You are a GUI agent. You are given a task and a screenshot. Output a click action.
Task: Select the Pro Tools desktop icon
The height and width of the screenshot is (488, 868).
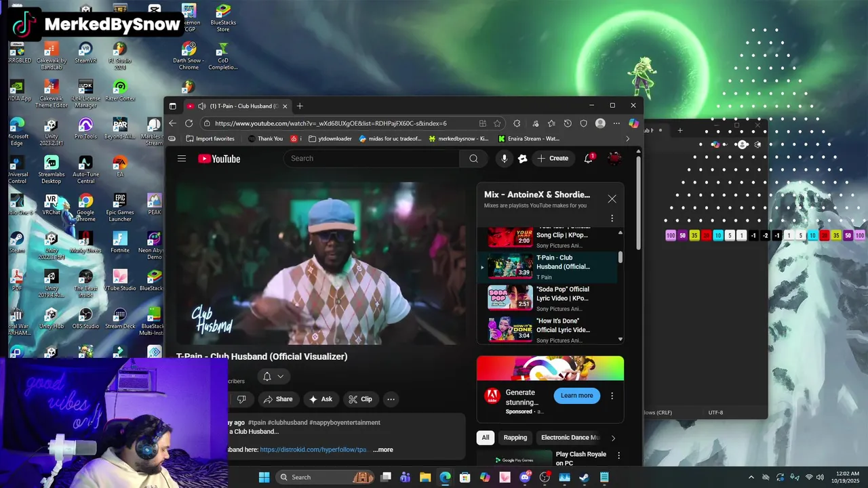click(85, 129)
